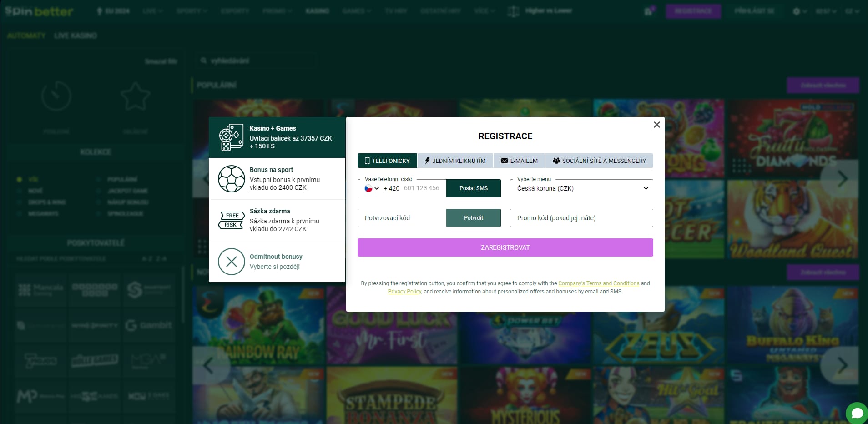Click the casino chips and cards icon

231,137
